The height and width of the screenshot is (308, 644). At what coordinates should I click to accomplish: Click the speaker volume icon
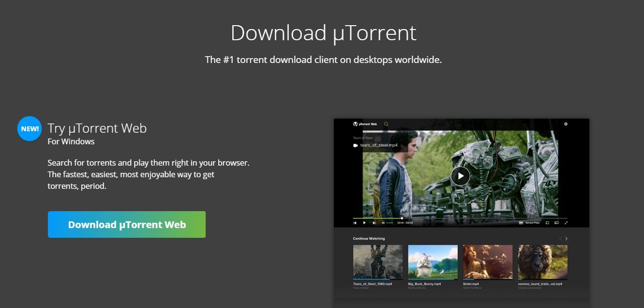pos(383,223)
